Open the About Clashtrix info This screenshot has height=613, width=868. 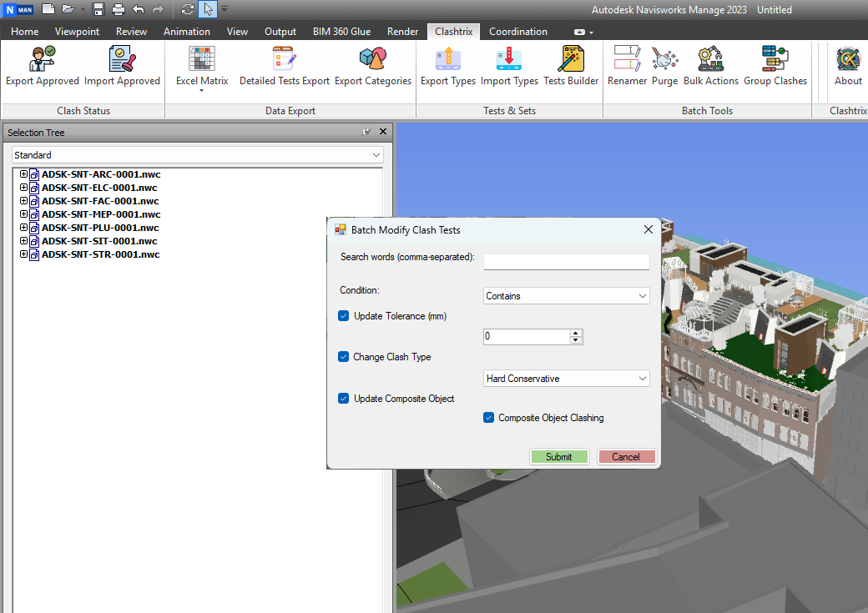tap(848, 67)
